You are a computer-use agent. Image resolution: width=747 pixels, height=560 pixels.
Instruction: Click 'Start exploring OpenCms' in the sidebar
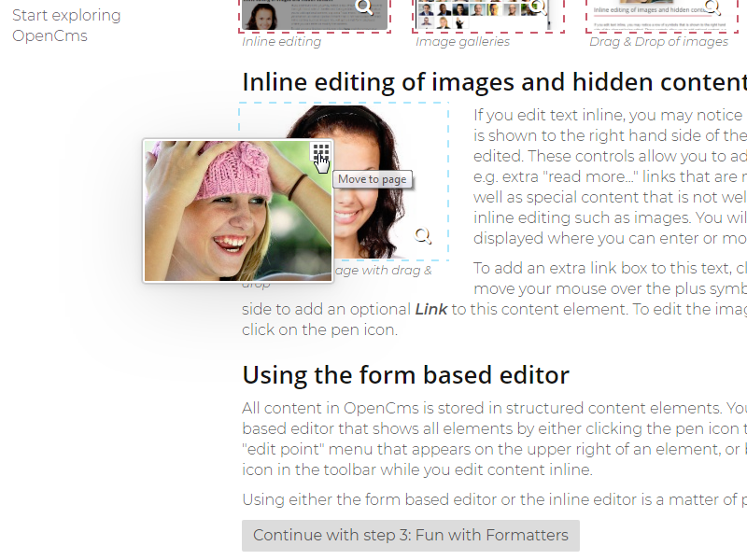pos(66,23)
